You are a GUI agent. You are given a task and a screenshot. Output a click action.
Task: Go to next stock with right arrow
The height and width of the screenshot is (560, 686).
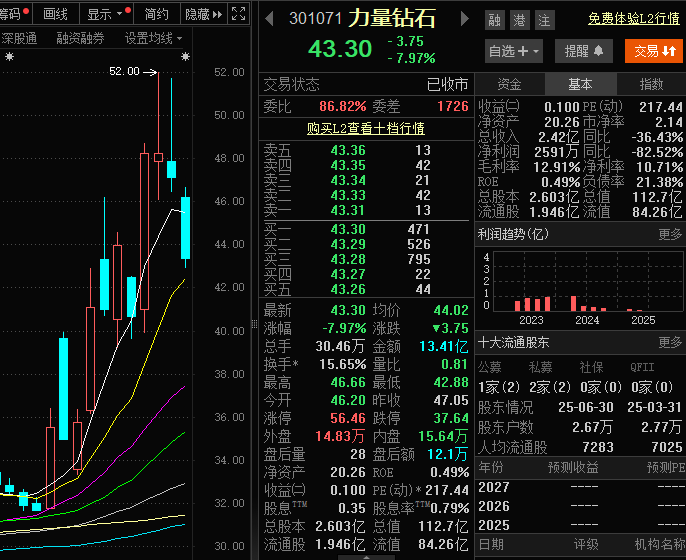click(465, 19)
